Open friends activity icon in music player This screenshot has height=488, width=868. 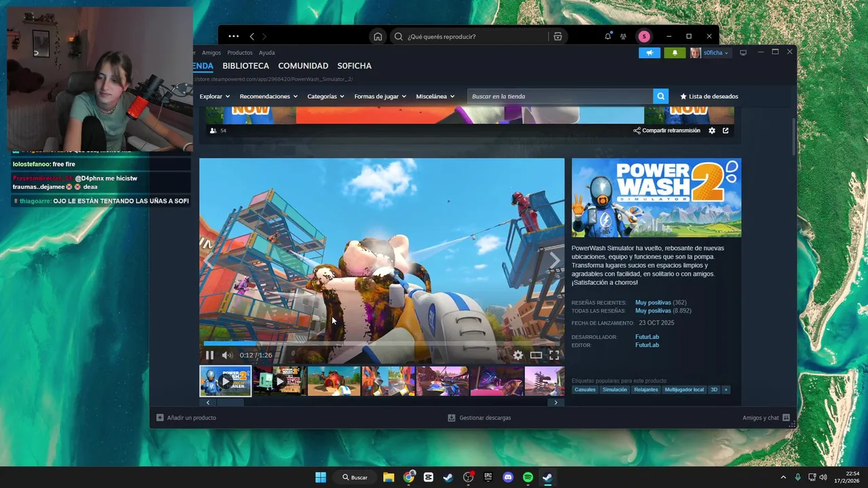pos(623,37)
